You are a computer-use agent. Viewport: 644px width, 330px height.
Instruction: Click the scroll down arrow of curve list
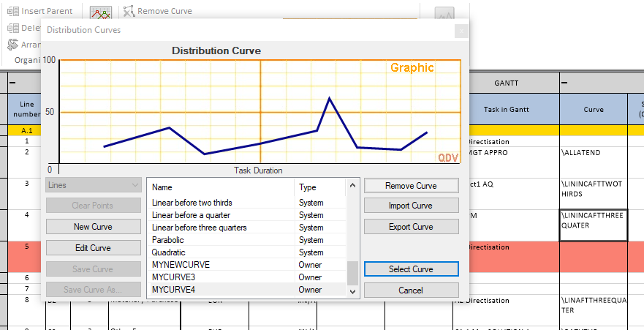(x=353, y=290)
